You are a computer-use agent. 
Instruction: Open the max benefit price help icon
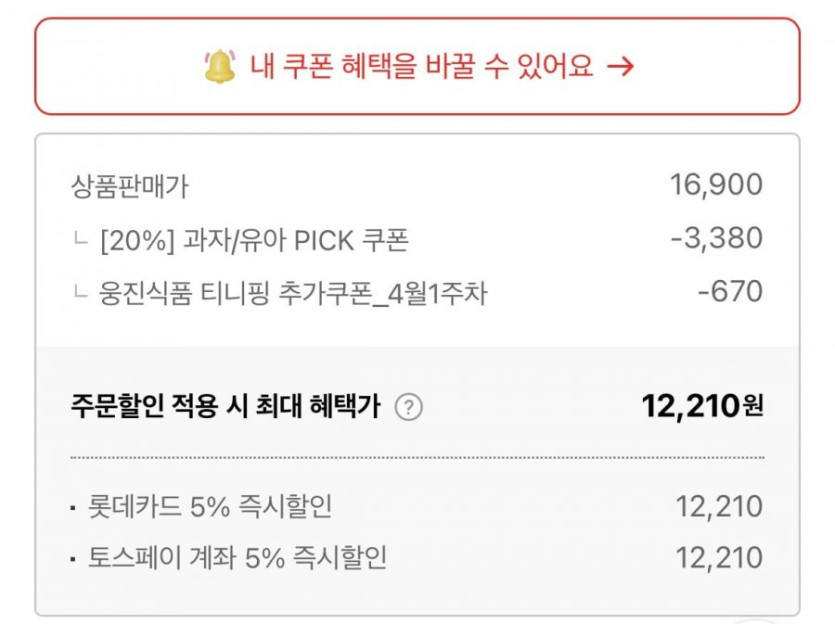click(x=408, y=407)
